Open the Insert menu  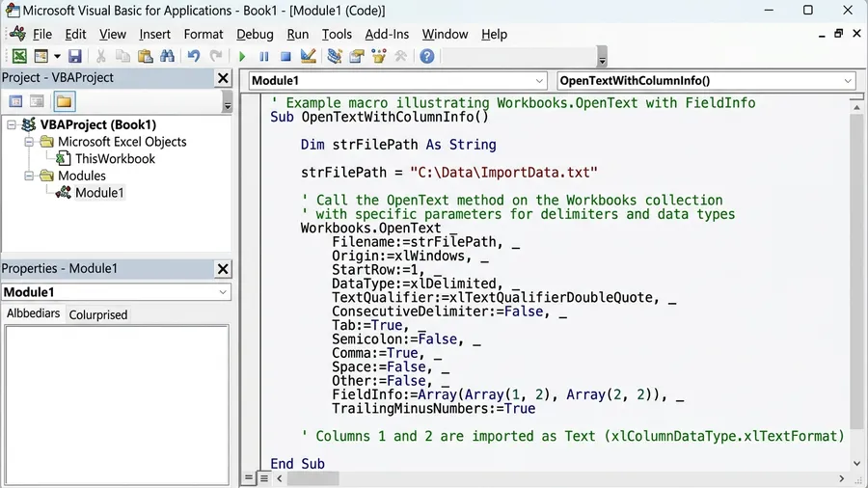(154, 35)
